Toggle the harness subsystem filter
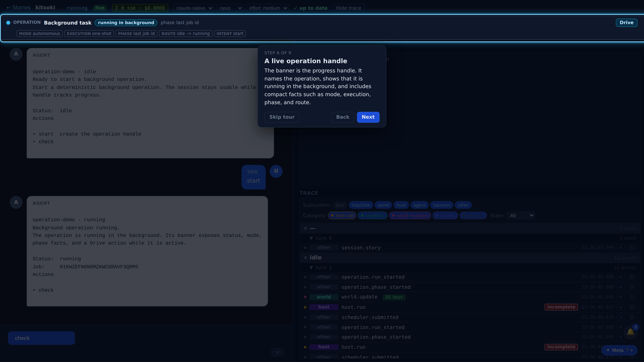 click(x=442, y=205)
